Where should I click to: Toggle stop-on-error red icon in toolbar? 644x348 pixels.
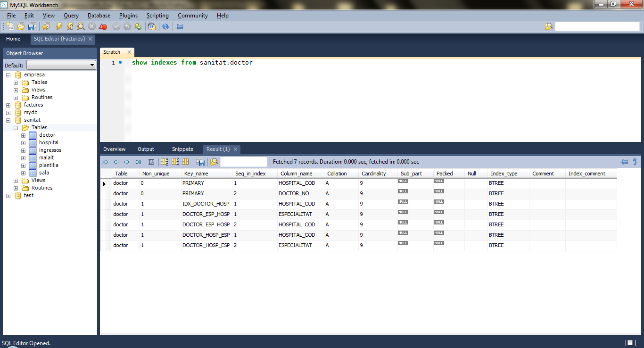(103, 26)
